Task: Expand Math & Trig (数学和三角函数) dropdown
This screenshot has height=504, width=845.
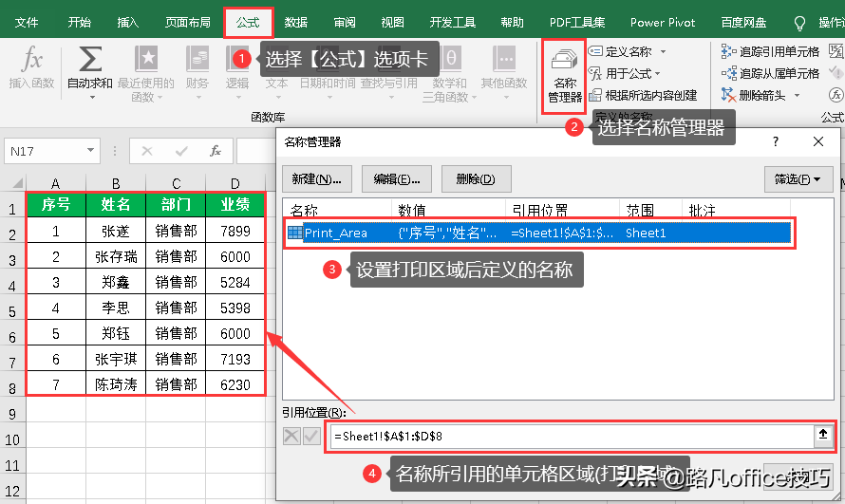Action: (474, 98)
